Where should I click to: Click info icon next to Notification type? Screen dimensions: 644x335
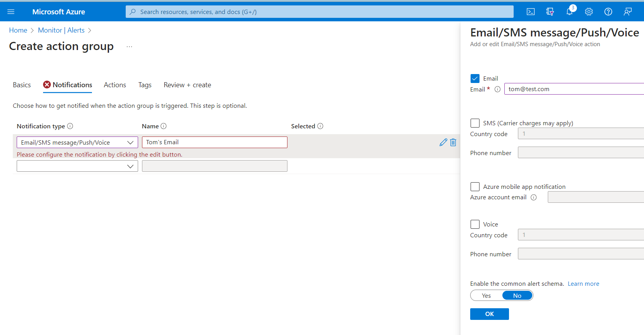click(70, 126)
